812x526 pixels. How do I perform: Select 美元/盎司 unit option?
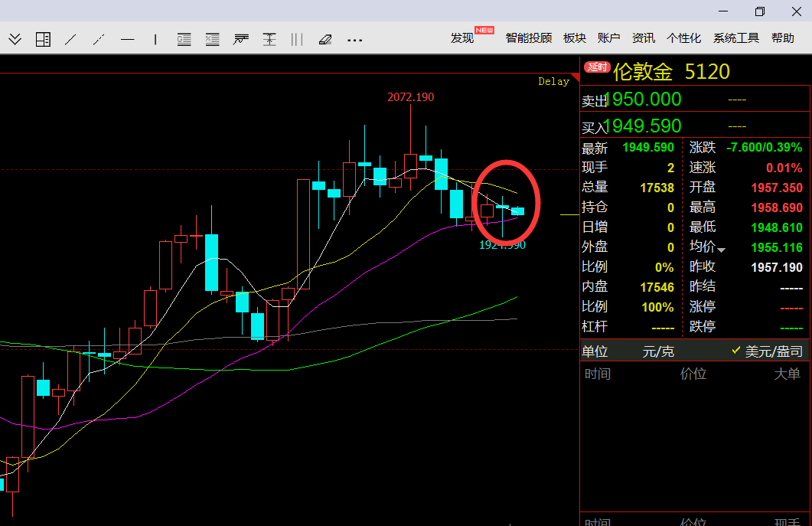point(773,351)
